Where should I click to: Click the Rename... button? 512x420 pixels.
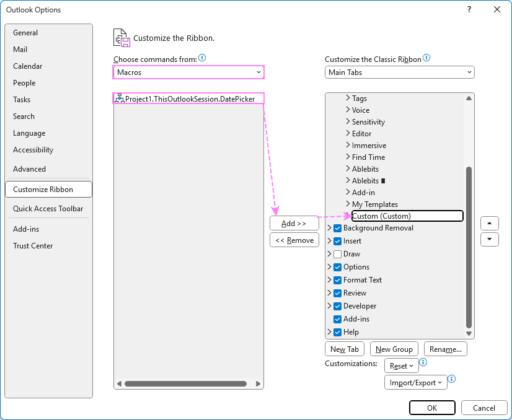coord(446,349)
